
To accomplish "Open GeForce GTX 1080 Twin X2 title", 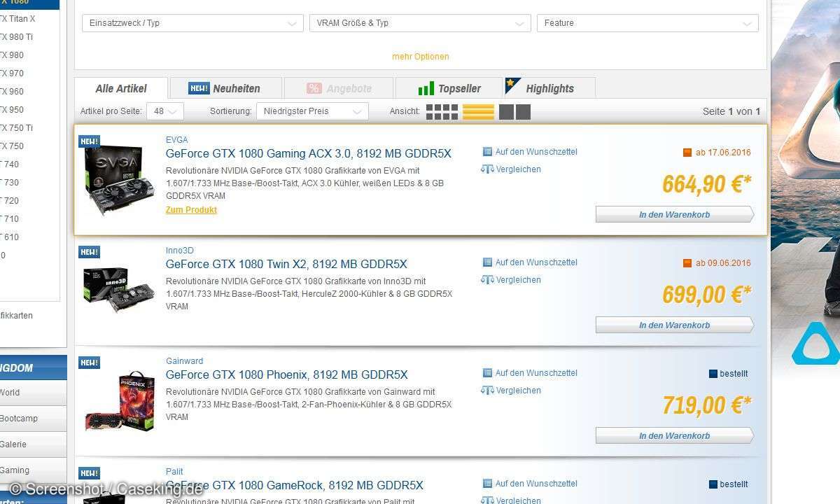I will click(286, 264).
